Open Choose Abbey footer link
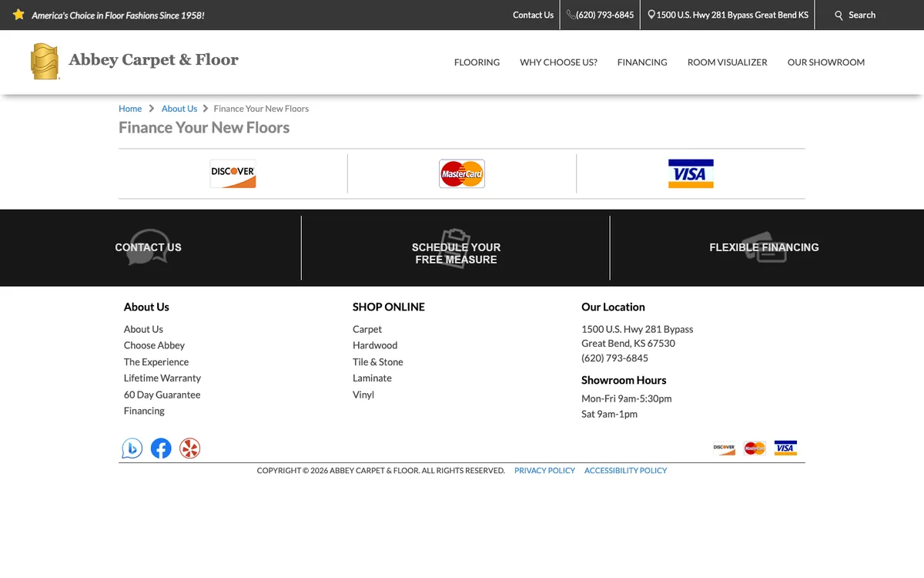 154,345
